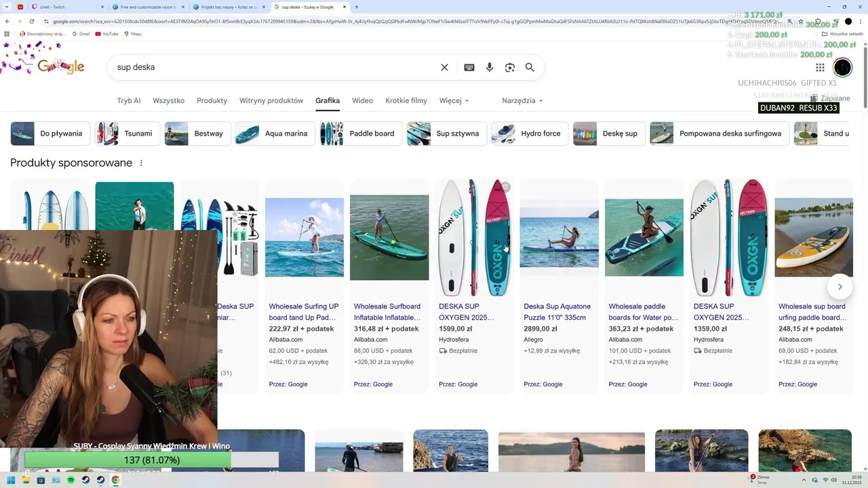Viewport: 868px width, 488px height.
Task: Select Pompowana deska surfingowa filter chip
Action: click(719, 134)
